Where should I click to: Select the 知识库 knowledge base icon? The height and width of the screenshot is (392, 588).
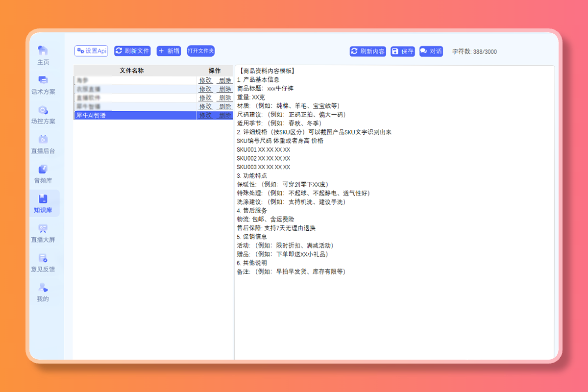tap(43, 199)
